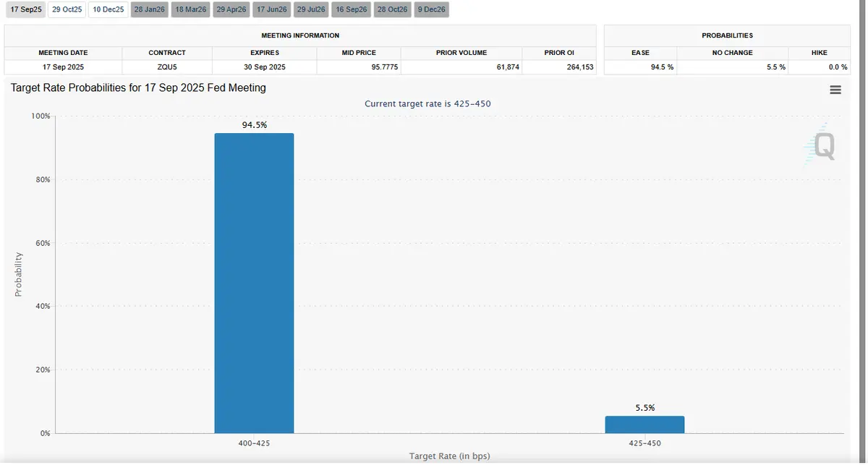Click the '17 Sep 2025' meeting date cell

tap(63, 67)
